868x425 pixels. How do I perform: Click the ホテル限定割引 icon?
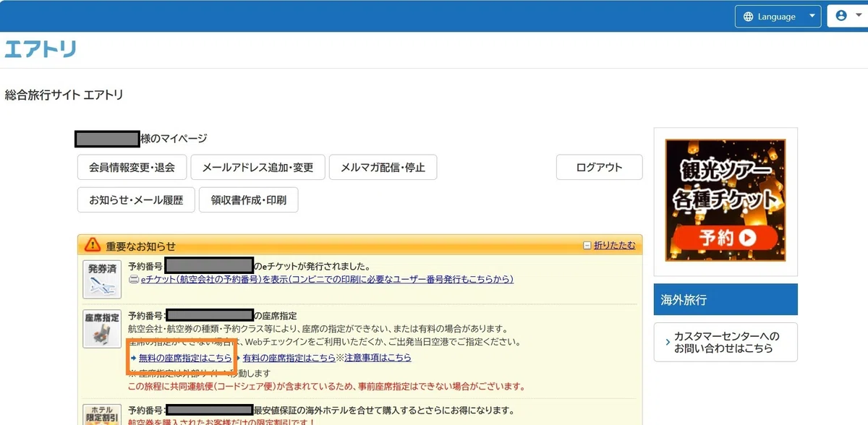101,414
